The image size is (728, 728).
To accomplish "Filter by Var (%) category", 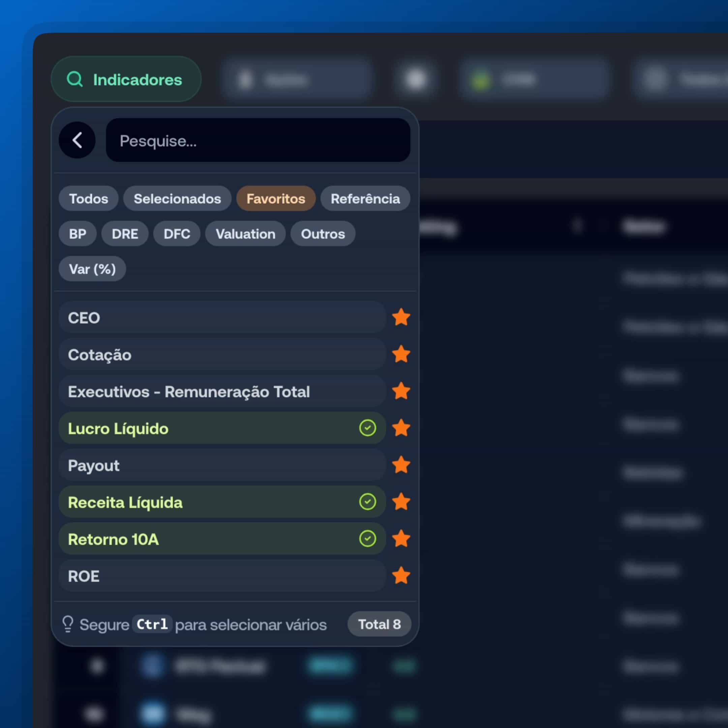I will coord(92,269).
